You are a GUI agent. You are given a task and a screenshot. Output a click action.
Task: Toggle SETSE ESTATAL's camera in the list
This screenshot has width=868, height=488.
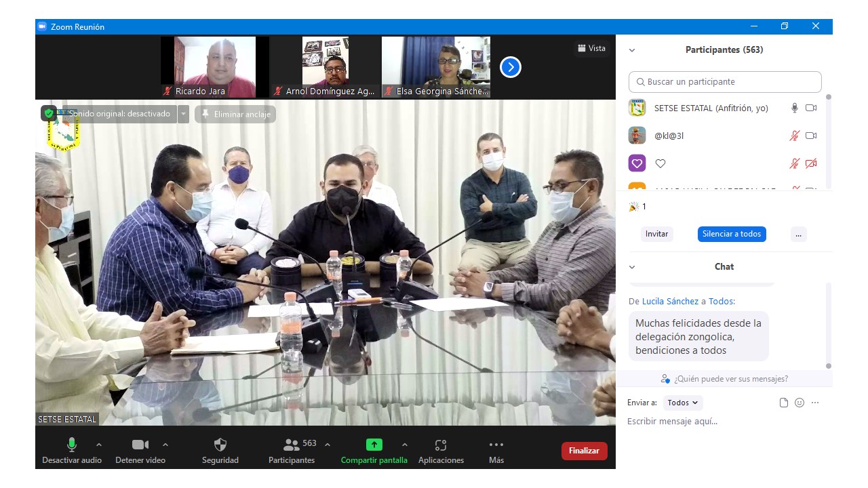[811, 108]
